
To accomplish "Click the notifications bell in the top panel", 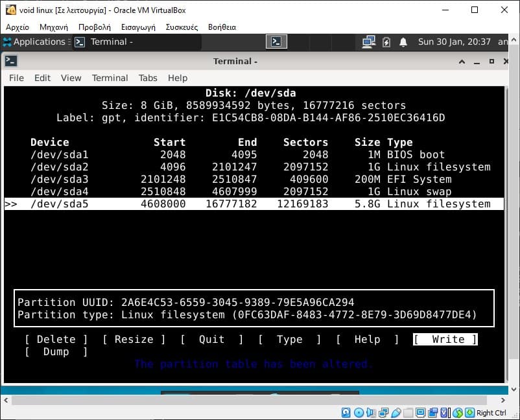I will point(403,41).
